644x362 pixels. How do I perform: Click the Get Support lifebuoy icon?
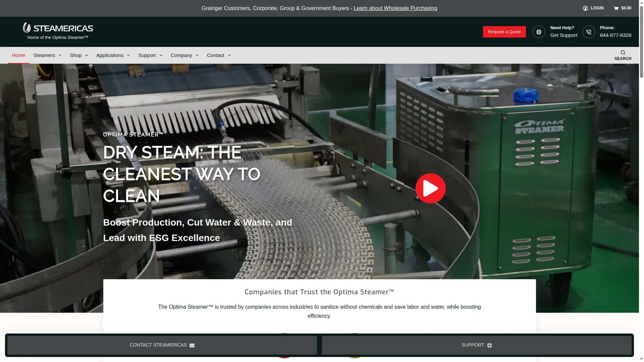[539, 32]
